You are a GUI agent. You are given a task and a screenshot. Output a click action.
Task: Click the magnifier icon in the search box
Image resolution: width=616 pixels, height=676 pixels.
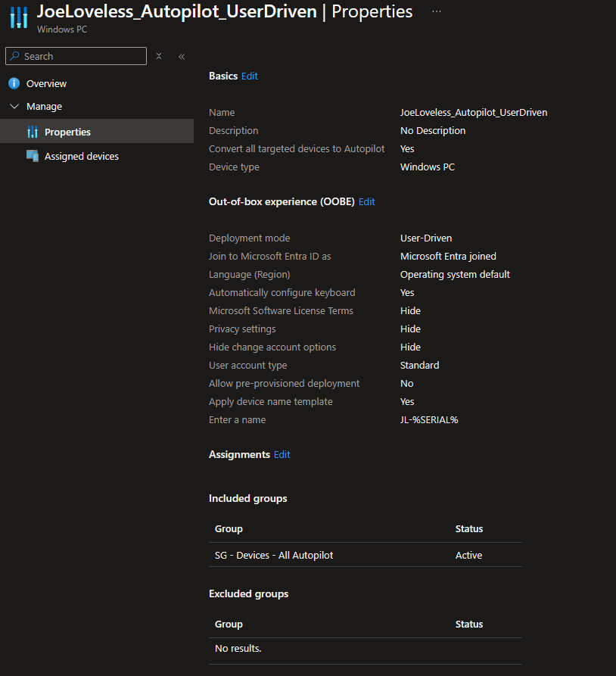[14, 56]
